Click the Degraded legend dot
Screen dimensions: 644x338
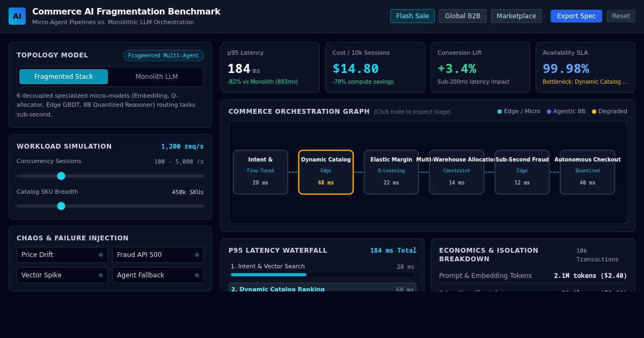(594, 112)
